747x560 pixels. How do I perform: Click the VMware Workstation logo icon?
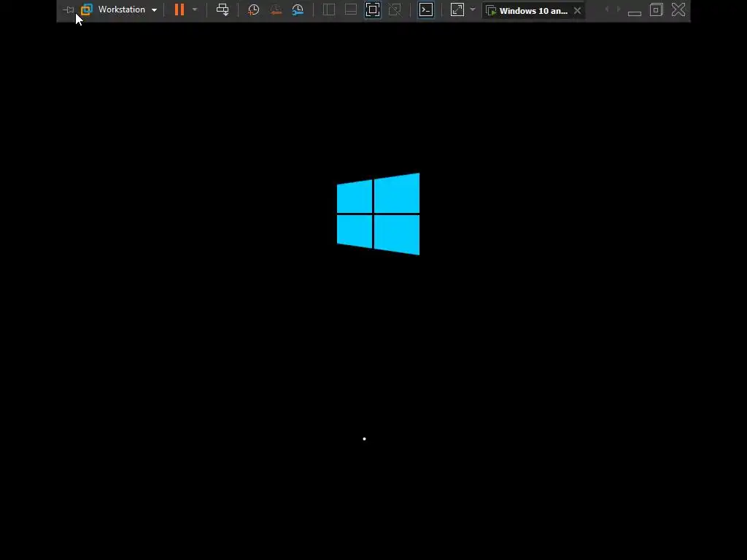coord(87,9)
